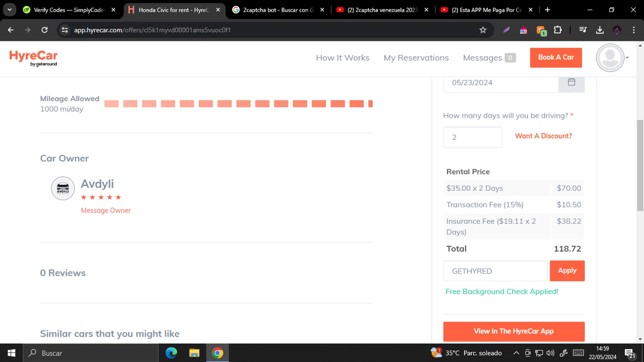Open the extensions puzzle menu
Viewport: 644px width, 362px height.
[558, 30]
